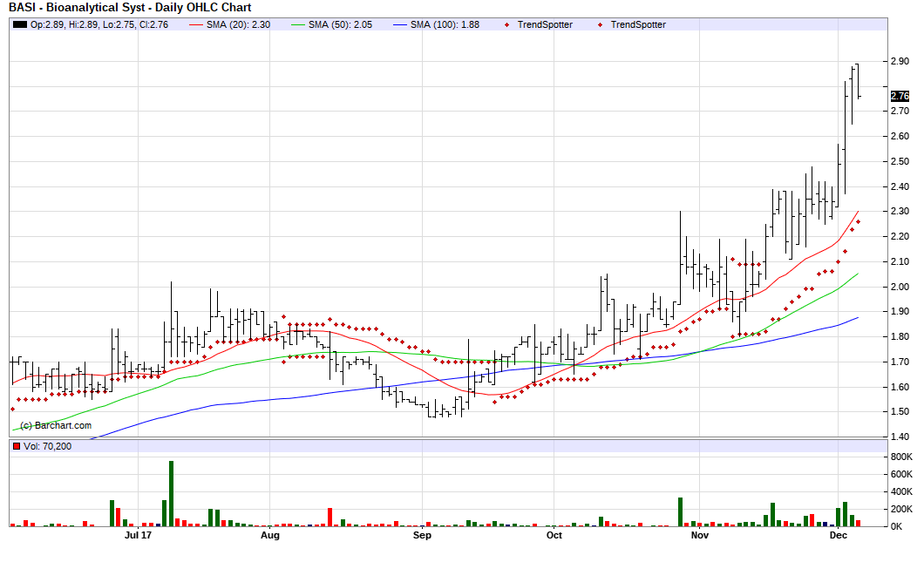
Task: Click the 1.40 price axis label
Action: pyautogui.click(x=900, y=437)
